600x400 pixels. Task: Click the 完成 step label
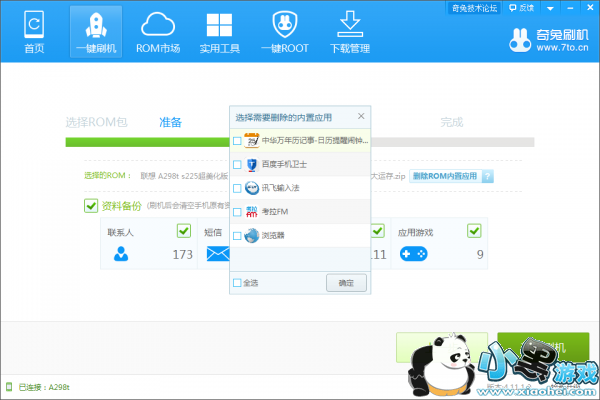[452, 122]
